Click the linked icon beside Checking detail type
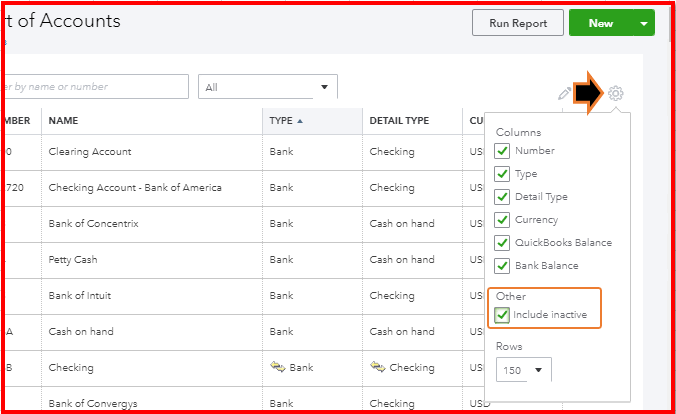676x414 pixels. click(x=378, y=367)
